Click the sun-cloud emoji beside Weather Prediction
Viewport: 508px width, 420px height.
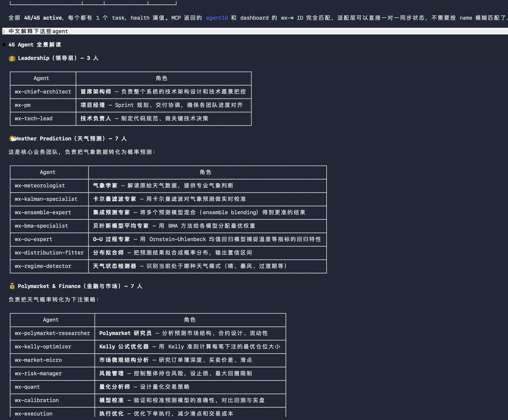[x=12, y=138]
